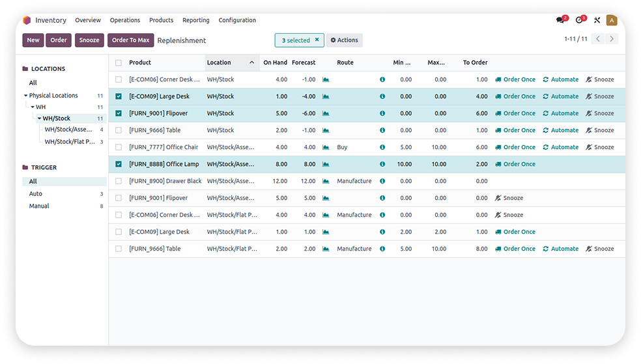Collapse the Physical Locations tree node

click(26, 96)
